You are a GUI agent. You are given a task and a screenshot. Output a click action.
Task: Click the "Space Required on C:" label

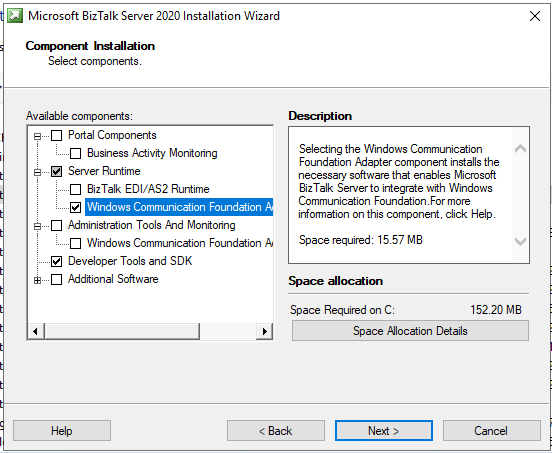343,310
